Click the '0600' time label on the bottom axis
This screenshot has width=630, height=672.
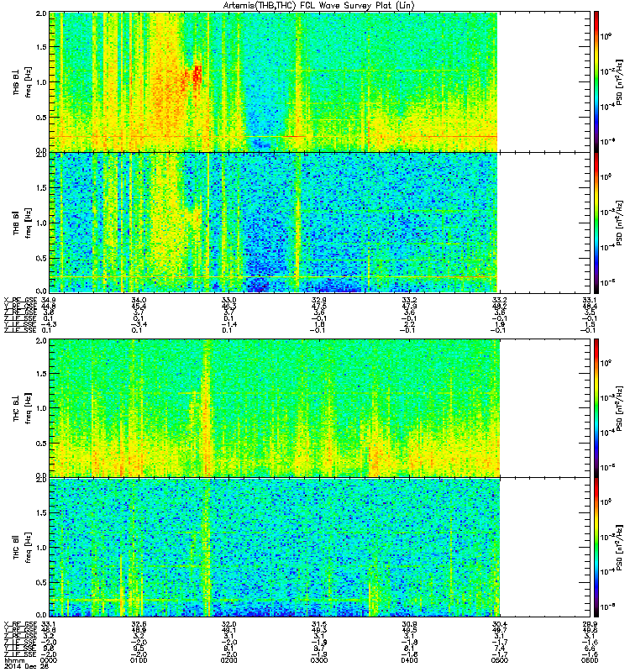(591, 660)
